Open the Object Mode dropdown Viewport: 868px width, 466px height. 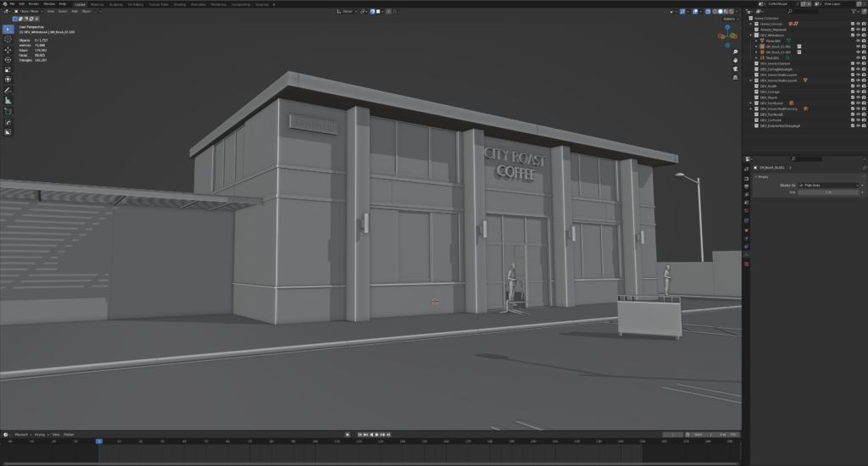(x=28, y=11)
